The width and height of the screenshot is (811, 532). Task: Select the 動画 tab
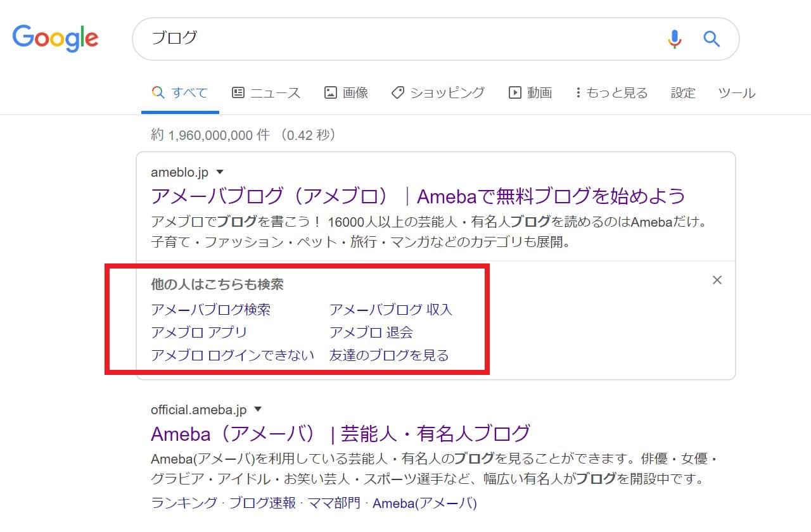[x=530, y=93]
